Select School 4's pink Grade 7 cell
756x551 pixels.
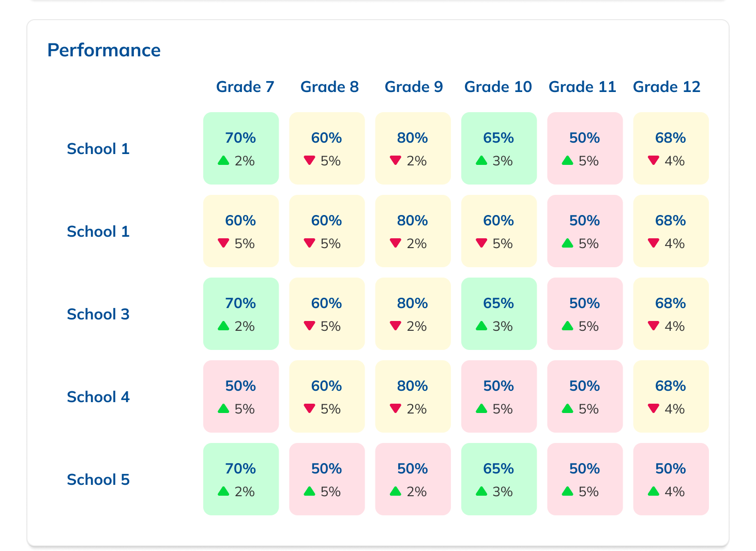click(x=241, y=396)
